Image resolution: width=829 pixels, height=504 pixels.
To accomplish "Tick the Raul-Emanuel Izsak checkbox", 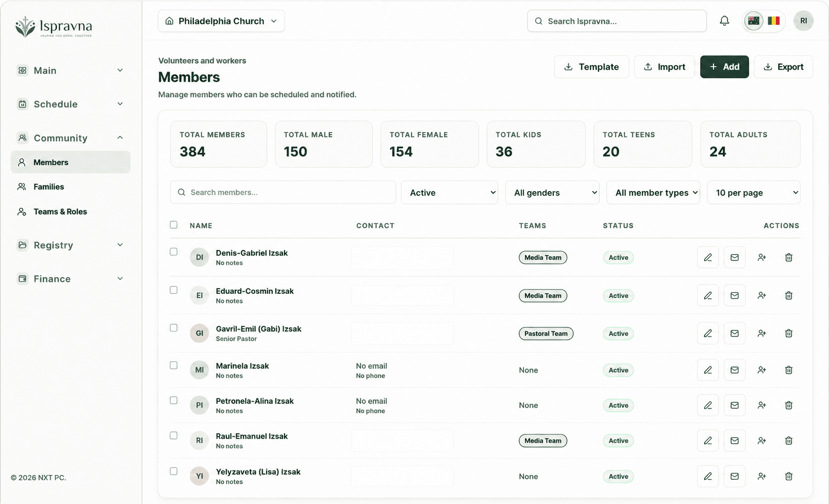I will point(174,435).
